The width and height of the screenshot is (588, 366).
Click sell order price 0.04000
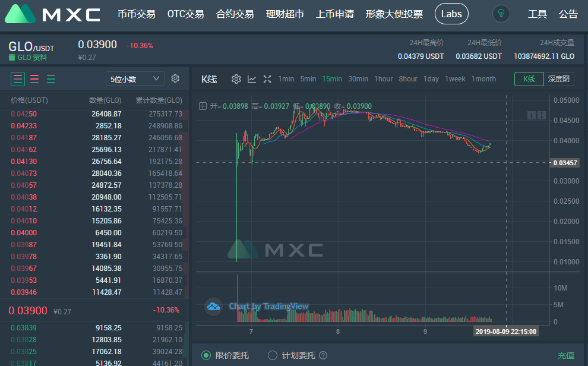coord(24,232)
